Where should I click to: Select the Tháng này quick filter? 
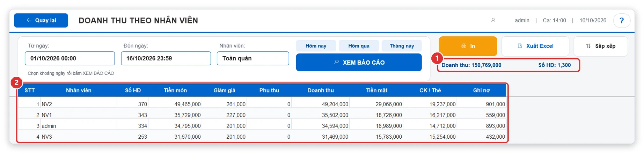(x=402, y=46)
